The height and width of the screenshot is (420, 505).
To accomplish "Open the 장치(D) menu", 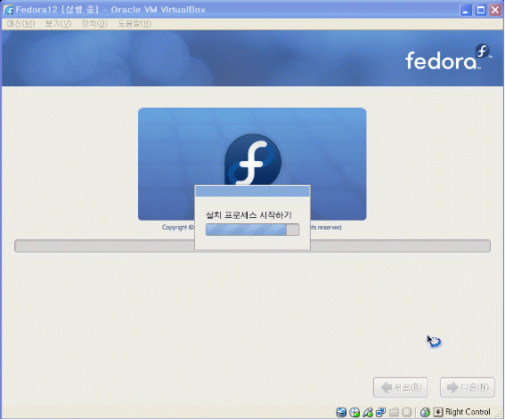I will 94,23.
